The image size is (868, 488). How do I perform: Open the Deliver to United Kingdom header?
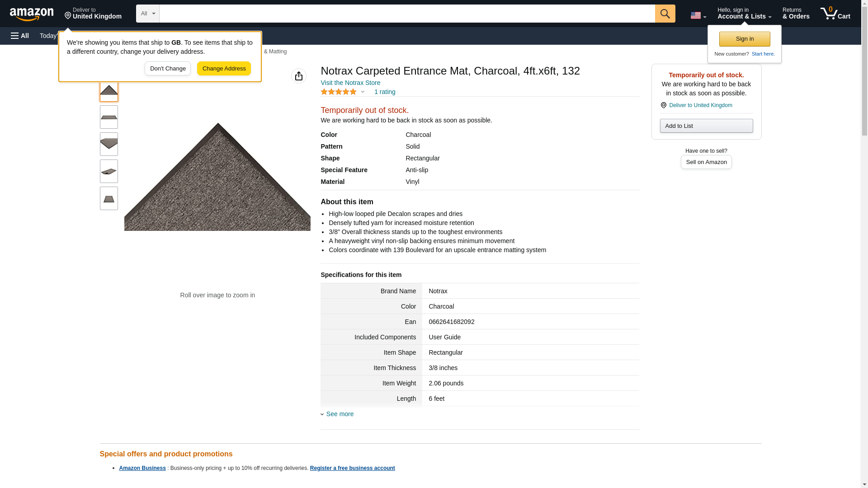click(93, 14)
